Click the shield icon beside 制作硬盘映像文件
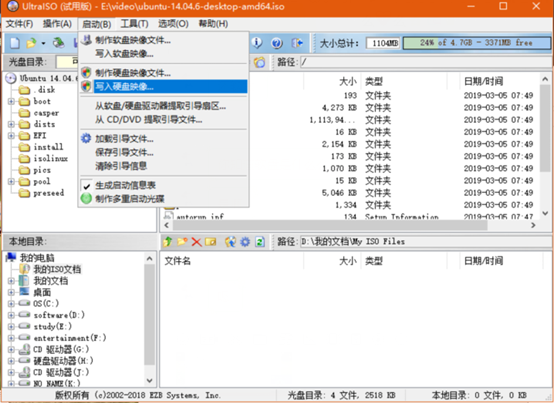 point(86,73)
